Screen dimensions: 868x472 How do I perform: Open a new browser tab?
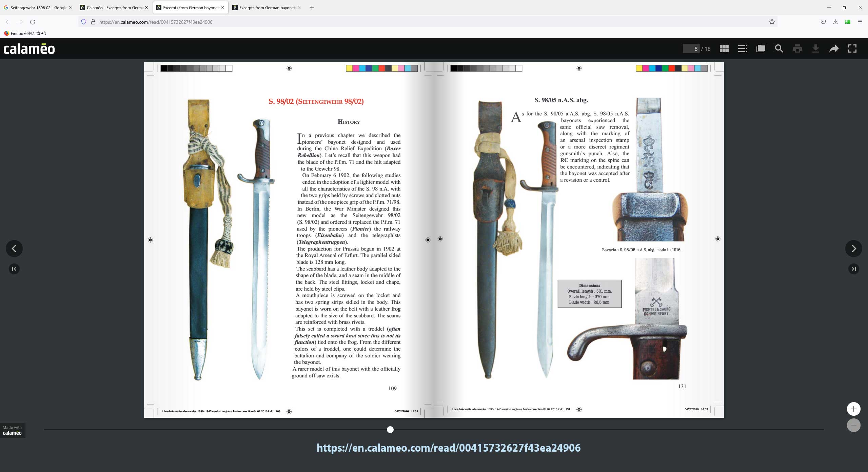pos(312,7)
